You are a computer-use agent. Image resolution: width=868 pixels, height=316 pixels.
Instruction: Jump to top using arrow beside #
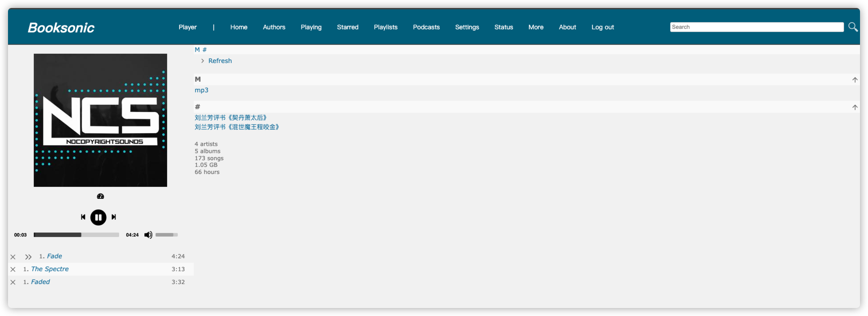pyautogui.click(x=855, y=107)
